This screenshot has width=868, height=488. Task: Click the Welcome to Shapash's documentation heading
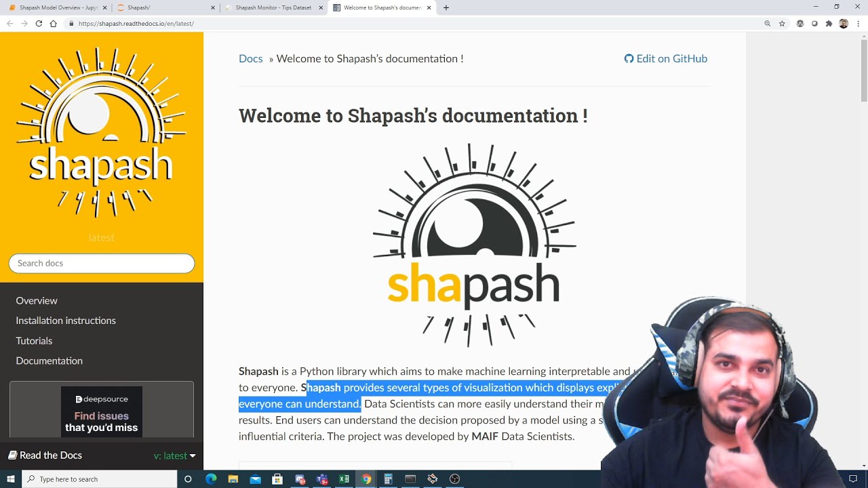pos(413,115)
